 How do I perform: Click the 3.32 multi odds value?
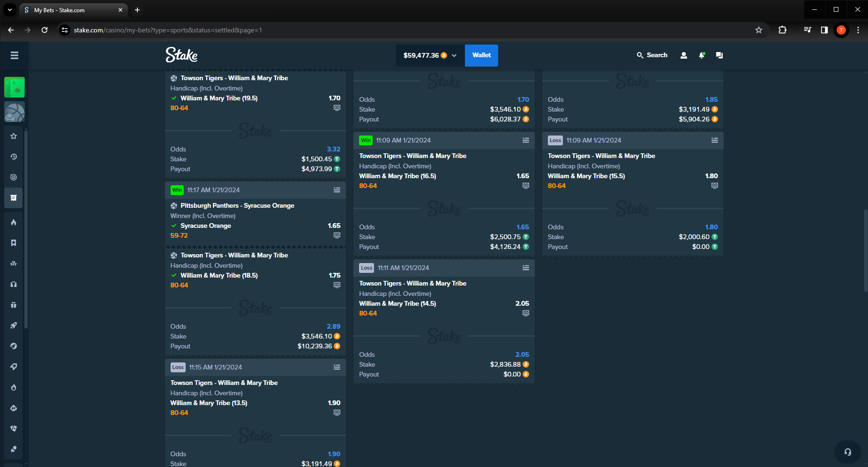(334, 149)
